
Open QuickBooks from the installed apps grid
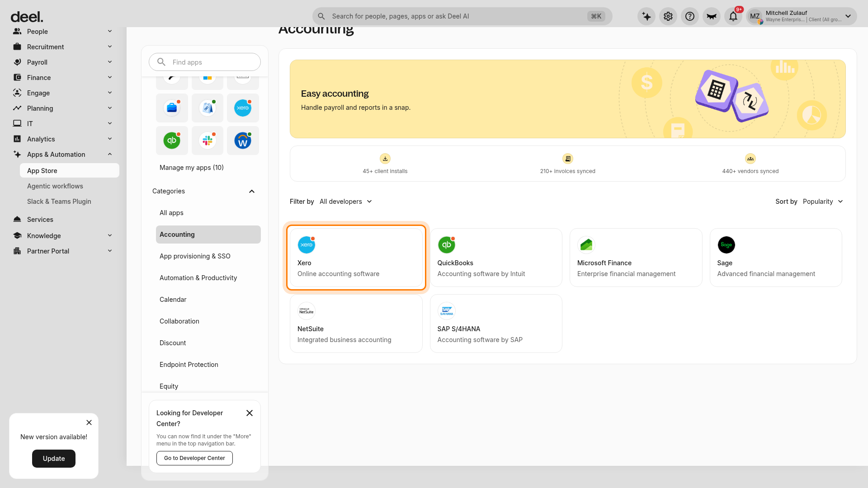(x=172, y=141)
